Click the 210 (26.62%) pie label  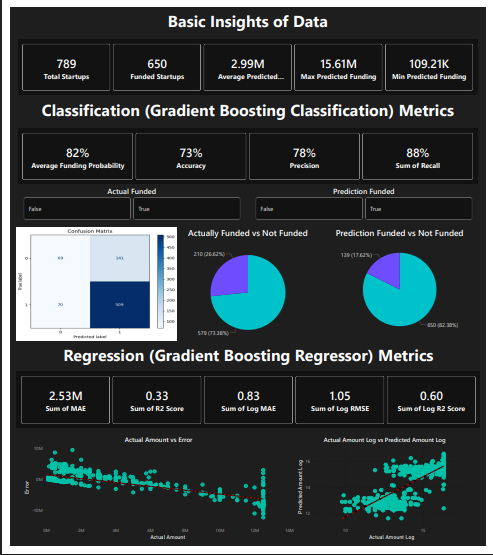(209, 254)
